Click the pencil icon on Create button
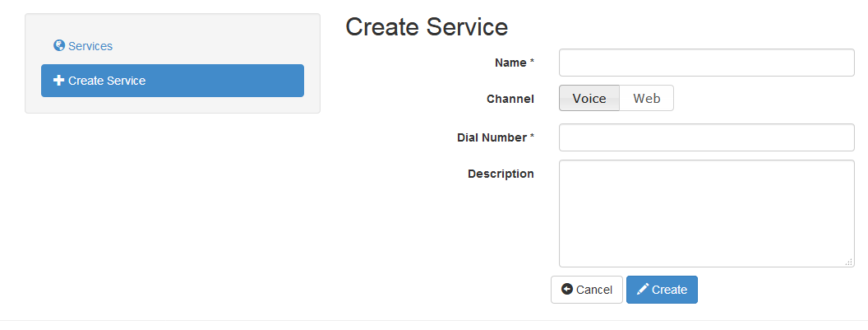 tap(643, 290)
